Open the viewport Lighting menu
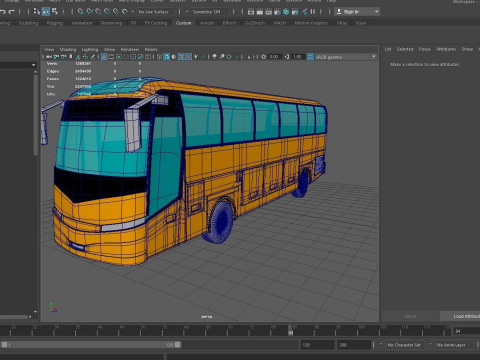 90,49
